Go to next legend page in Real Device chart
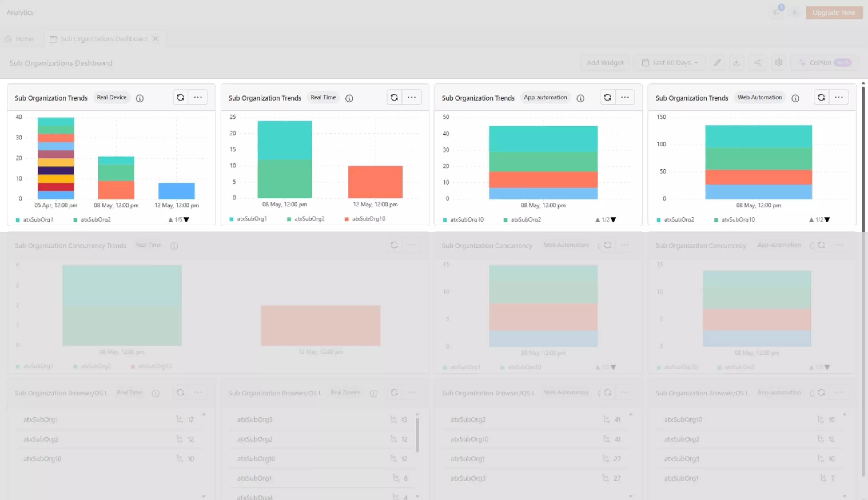The image size is (868, 500). 187,219
